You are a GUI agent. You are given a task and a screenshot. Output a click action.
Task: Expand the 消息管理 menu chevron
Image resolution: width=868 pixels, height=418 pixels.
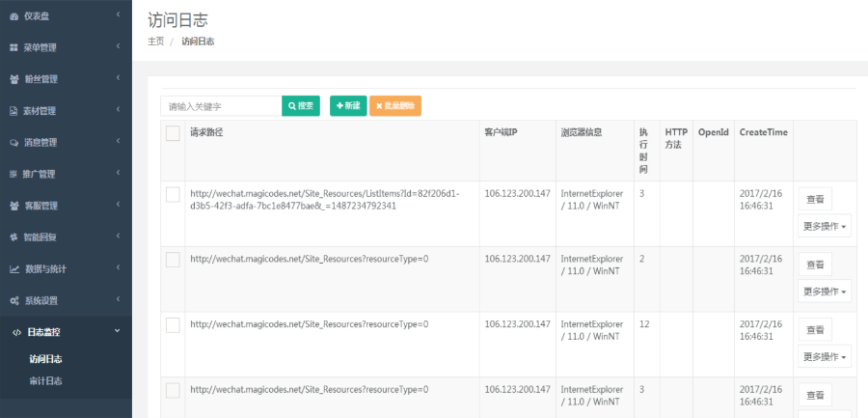(x=118, y=142)
